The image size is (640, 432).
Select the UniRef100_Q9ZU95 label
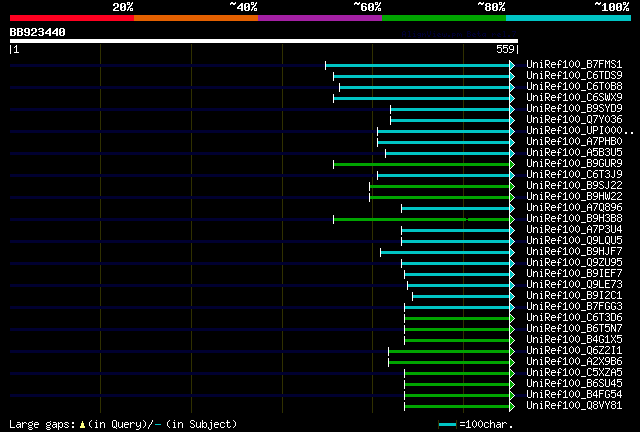[x=574, y=263]
